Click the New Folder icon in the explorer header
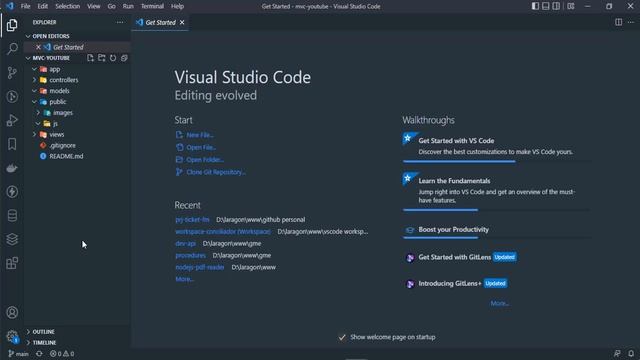 pyautogui.click(x=102, y=58)
